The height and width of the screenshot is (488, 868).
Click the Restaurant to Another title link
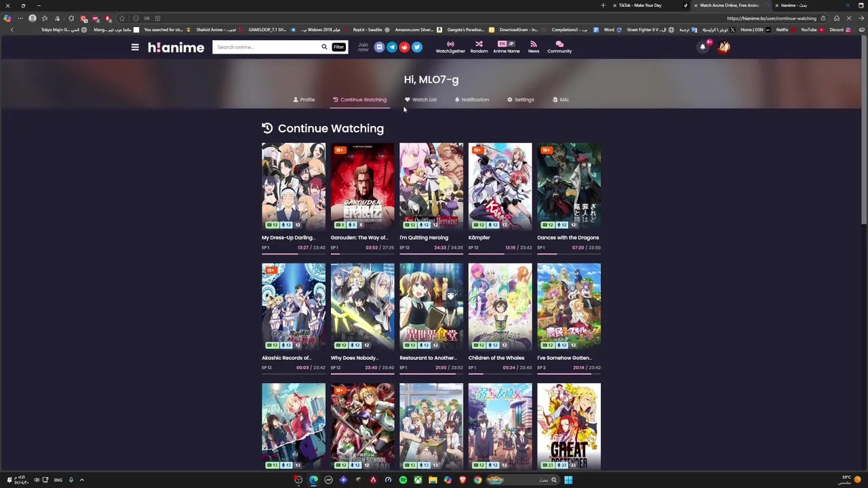pyautogui.click(x=428, y=358)
